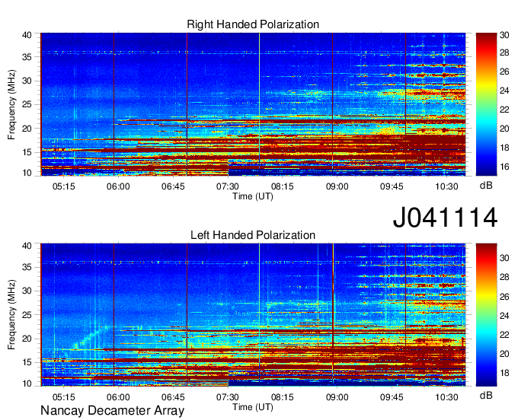Click the dB unit label below the Right Handed colorbar
Screen dimensions: 518x420
point(486,186)
